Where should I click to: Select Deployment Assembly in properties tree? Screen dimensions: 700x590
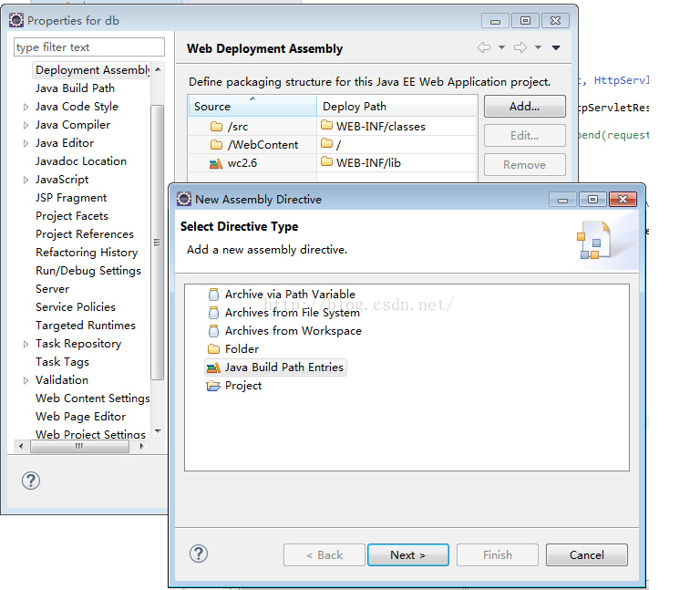(93, 70)
